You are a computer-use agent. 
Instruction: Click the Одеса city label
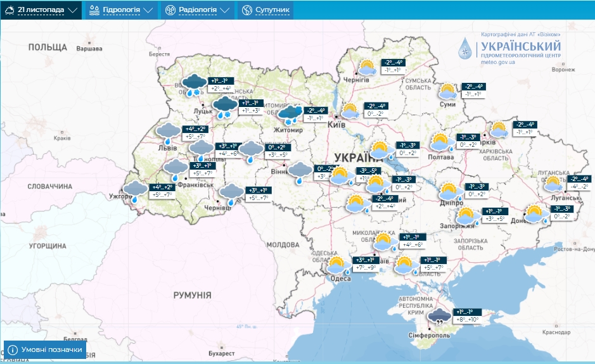[340, 279]
